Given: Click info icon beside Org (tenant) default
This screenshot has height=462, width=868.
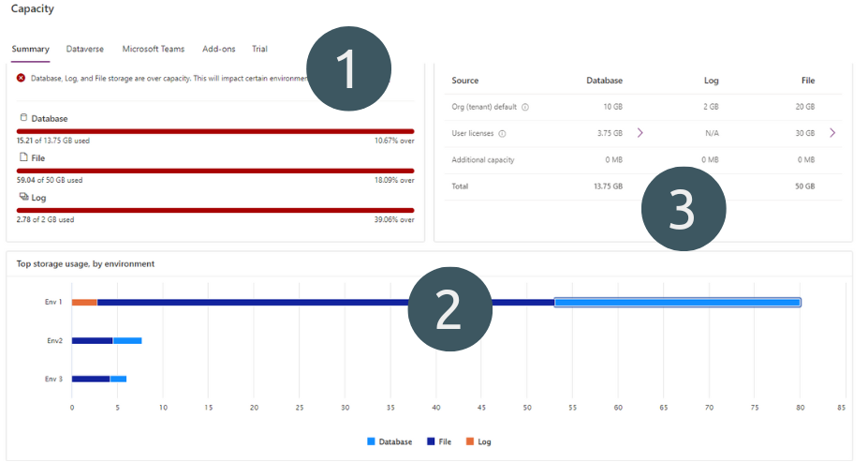Looking at the screenshot, I should 524,107.
